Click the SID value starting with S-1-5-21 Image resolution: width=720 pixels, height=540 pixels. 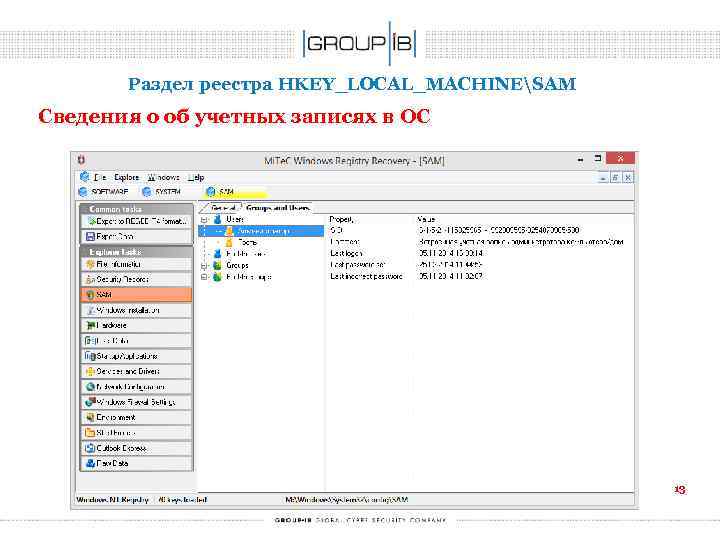point(499,230)
